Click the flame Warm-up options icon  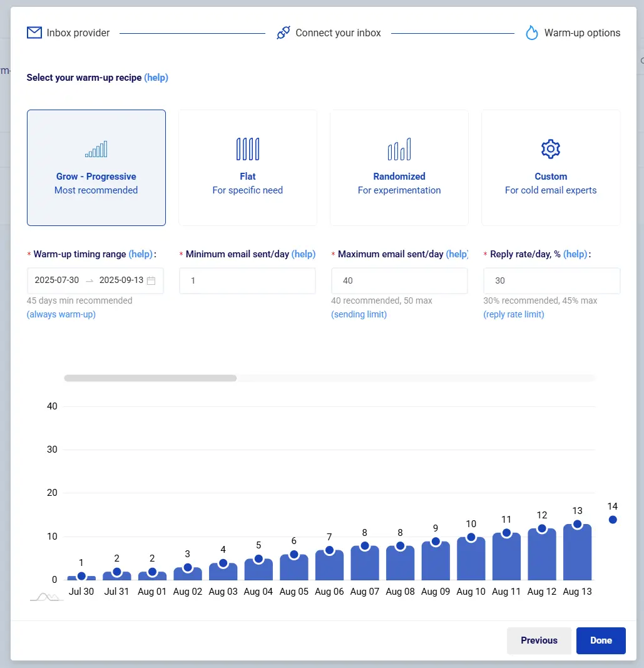click(531, 33)
